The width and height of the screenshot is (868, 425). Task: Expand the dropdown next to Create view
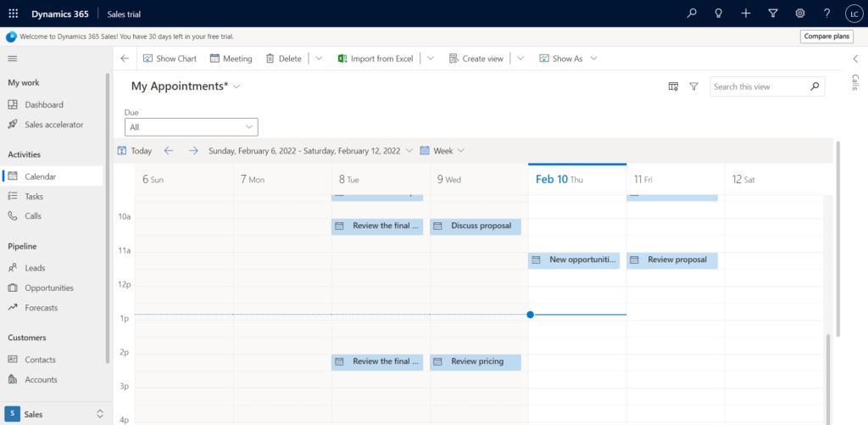click(520, 59)
